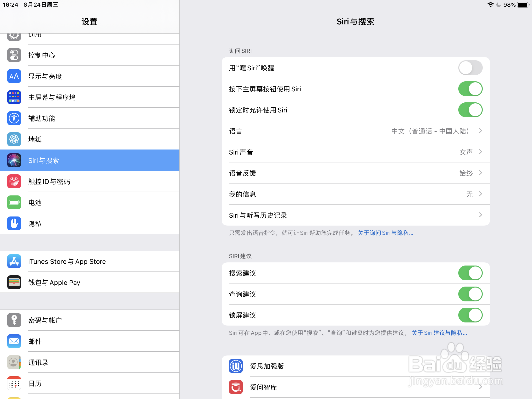The height and width of the screenshot is (399, 532).
Task: Toggle the 锁屏建议 switch
Action: pyautogui.click(x=470, y=315)
